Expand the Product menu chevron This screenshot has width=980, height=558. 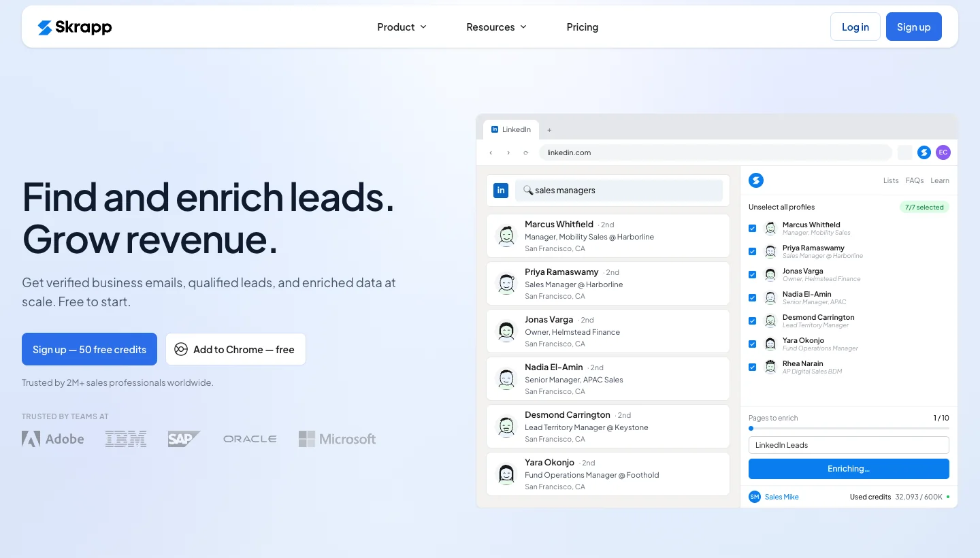pyautogui.click(x=423, y=27)
